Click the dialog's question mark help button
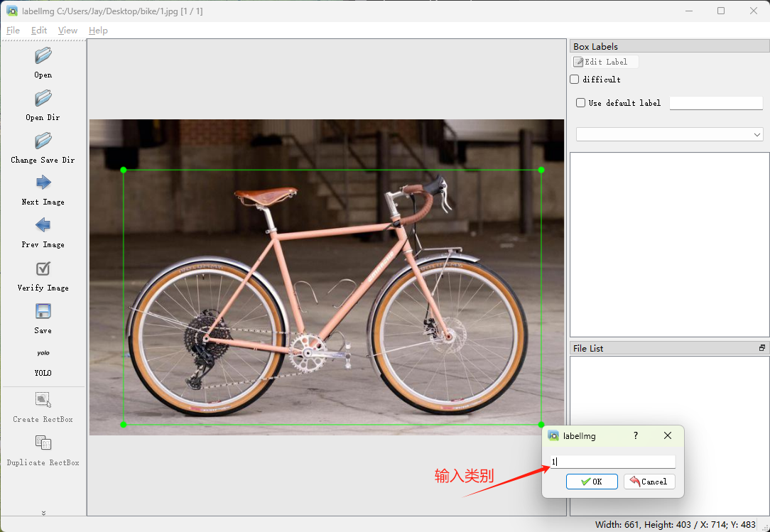The height and width of the screenshot is (532, 770). (636, 435)
